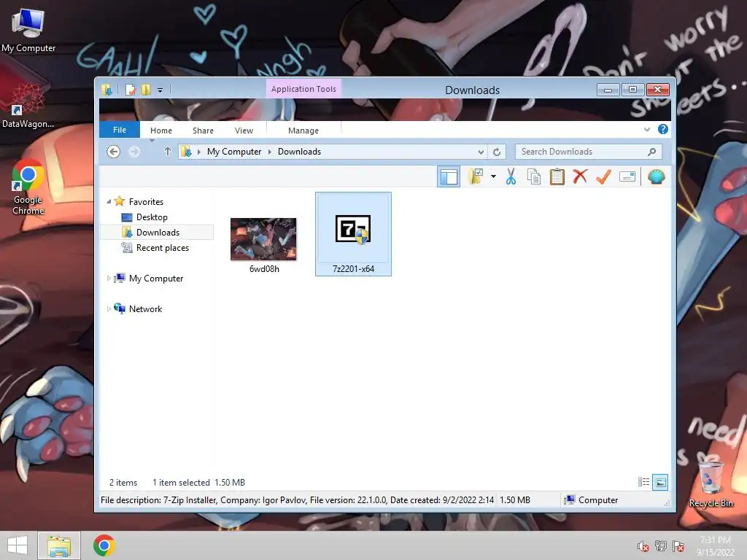Image resolution: width=747 pixels, height=560 pixels.
Task: Copy the selected file with the copy icon
Action: click(x=533, y=176)
